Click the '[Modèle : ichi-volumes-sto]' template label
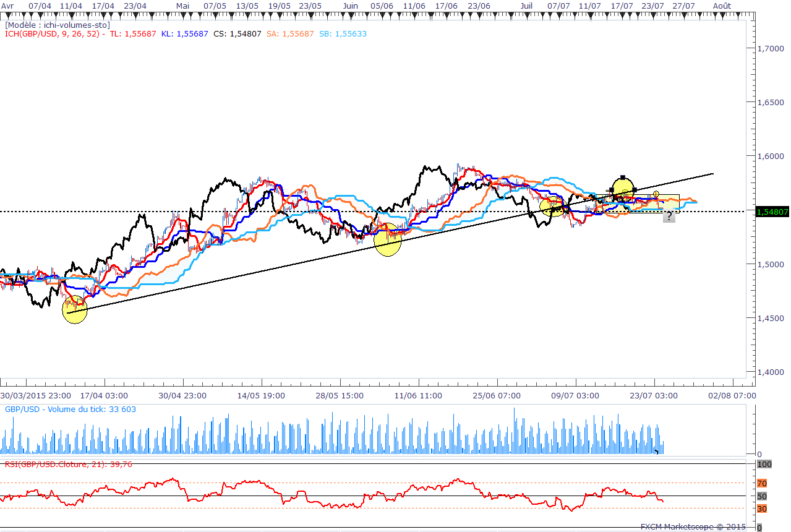 (58, 25)
